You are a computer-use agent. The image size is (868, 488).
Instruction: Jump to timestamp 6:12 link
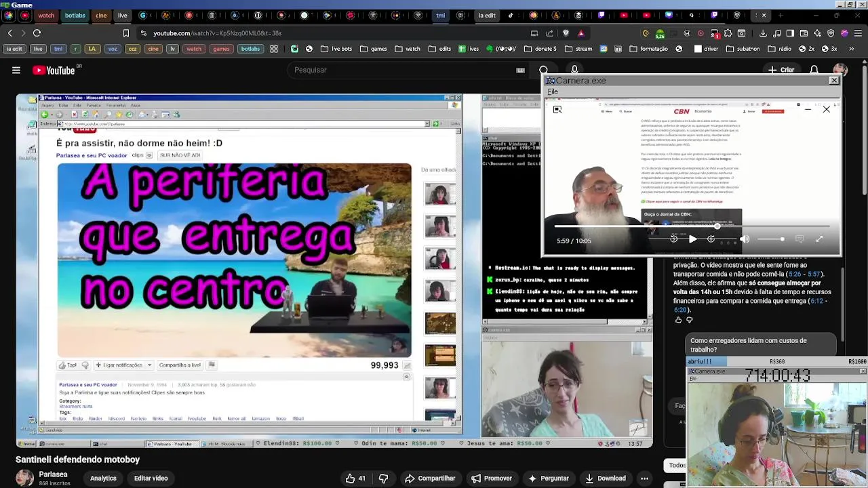coord(816,301)
